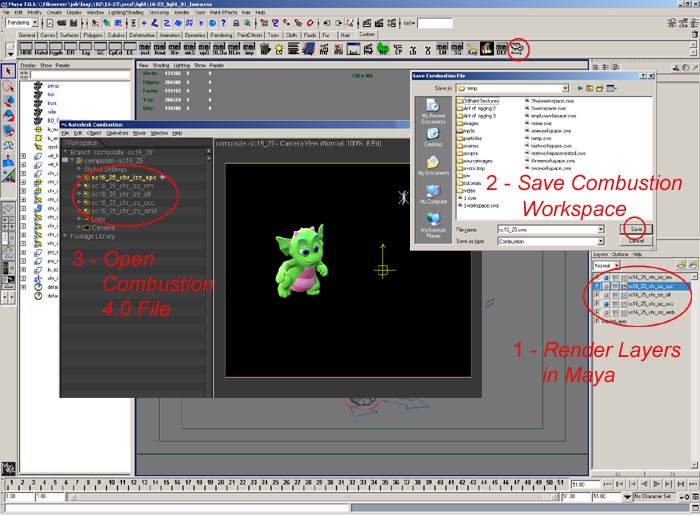Click the circled Combustion export shelf icon

tap(518, 47)
